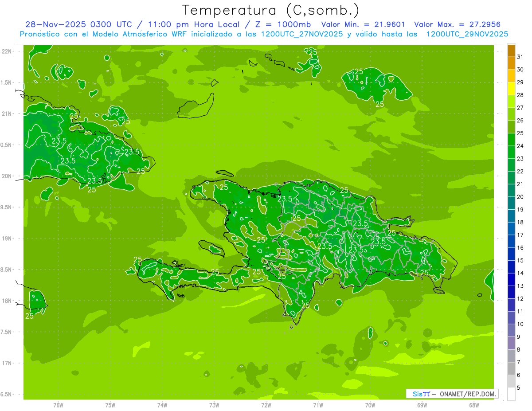532x411 pixels.
Task: Click the longitude label "76W"
Action: tap(58, 405)
